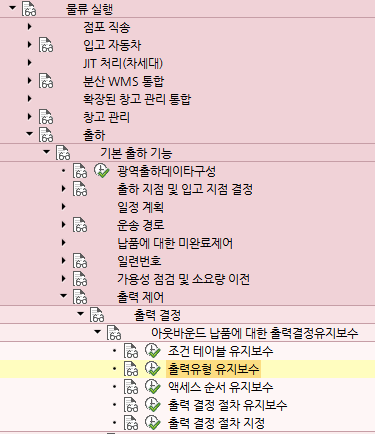Image resolution: width=375 pixels, height=434 pixels.
Task: Collapse 아웃바운드 납품에 대한 출력결정유지보수 node
Action: pos(98,332)
